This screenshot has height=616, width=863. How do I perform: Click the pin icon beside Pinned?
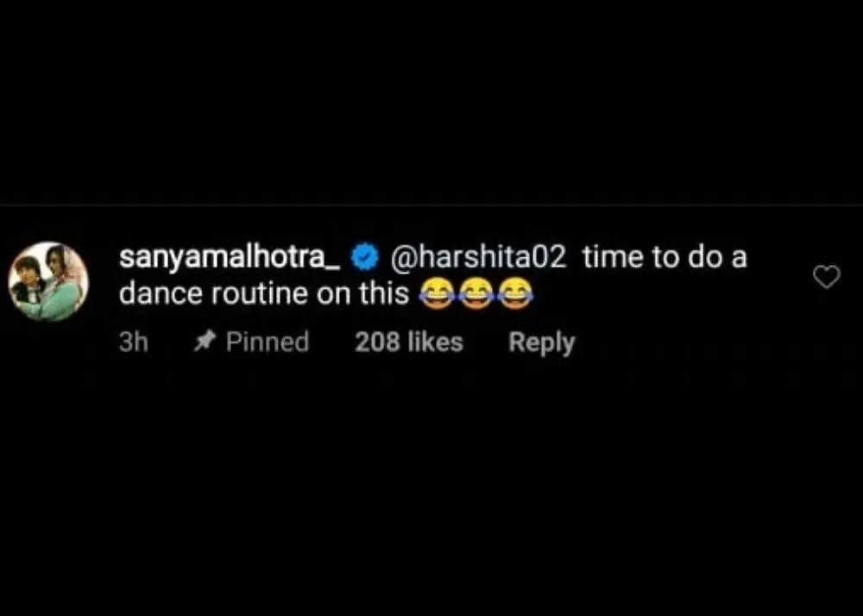click(x=203, y=343)
